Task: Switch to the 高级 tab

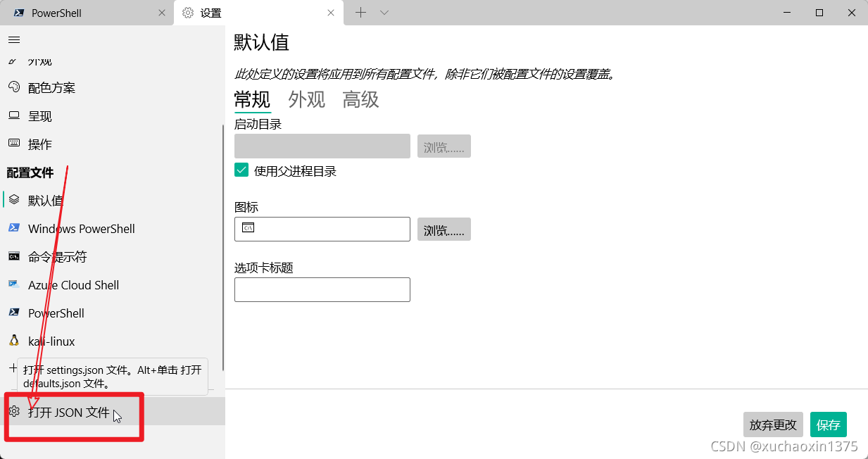Action: coord(361,100)
